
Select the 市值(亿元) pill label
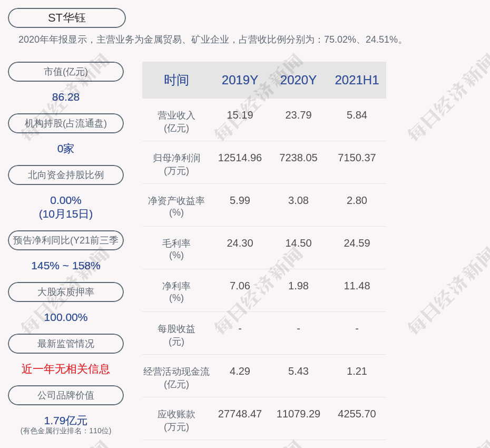pos(66,72)
